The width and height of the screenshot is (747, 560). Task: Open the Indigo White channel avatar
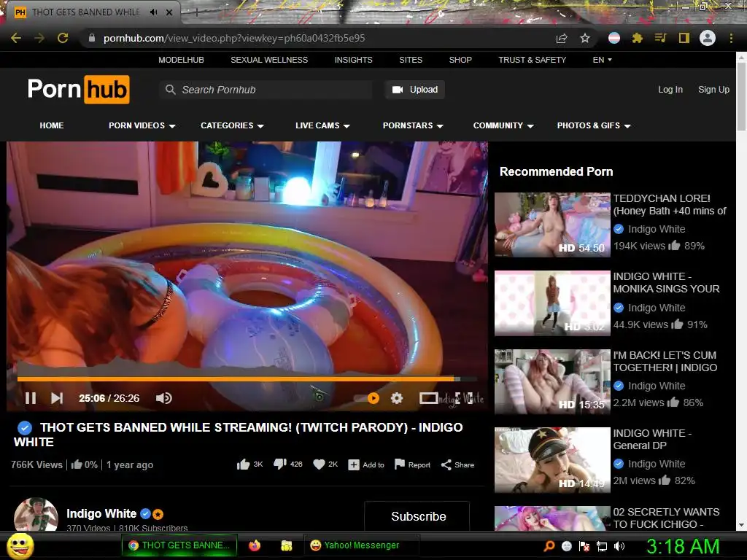coord(36,514)
